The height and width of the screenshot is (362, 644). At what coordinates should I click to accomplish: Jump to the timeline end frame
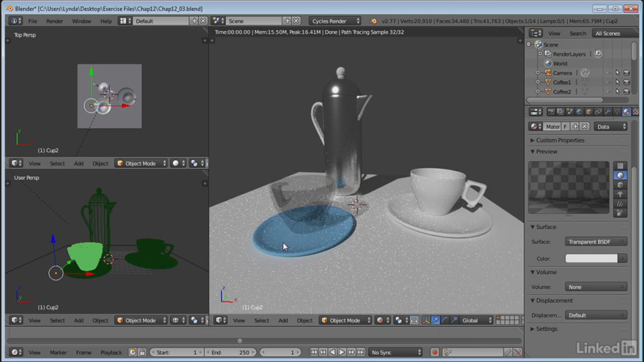pos(361,352)
